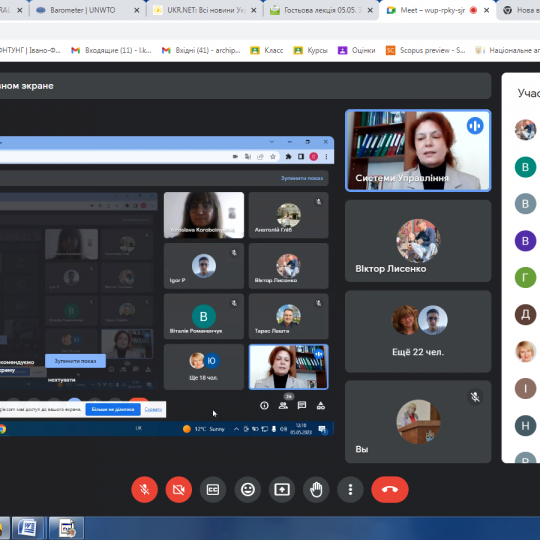The height and width of the screenshot is (540, 540).
Task: Click shared-screen meeting info icon
Action: click(264, 405)
